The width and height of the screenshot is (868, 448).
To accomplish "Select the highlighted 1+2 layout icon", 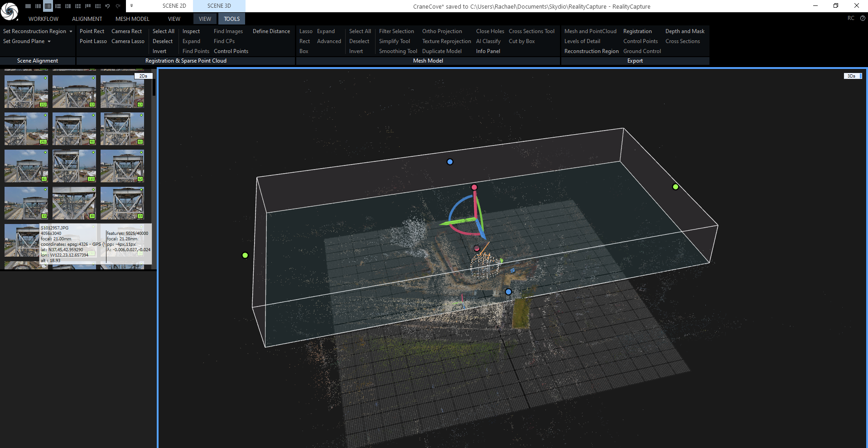I will point(48,6).
